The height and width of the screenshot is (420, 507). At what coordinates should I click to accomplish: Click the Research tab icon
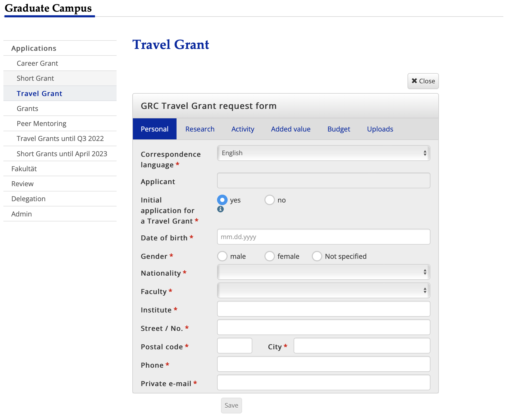coord(200,129)
